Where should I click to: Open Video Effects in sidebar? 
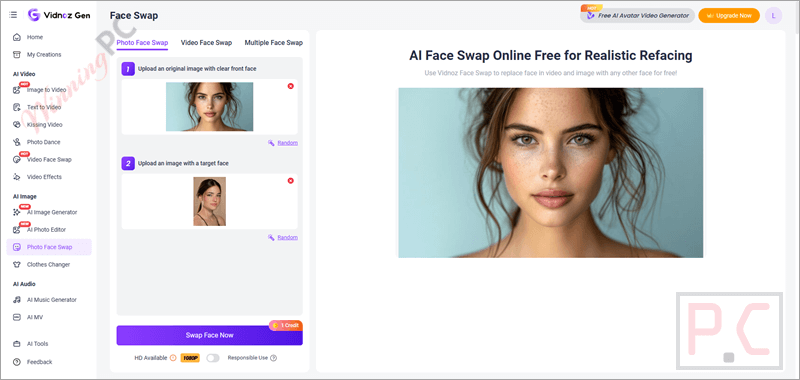coord(44,177)
